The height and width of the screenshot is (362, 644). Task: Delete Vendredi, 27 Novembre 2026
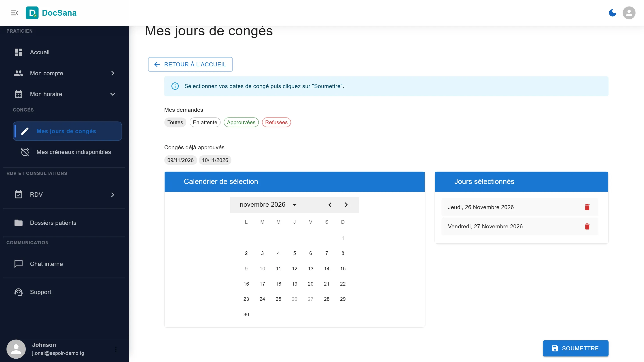587,226
